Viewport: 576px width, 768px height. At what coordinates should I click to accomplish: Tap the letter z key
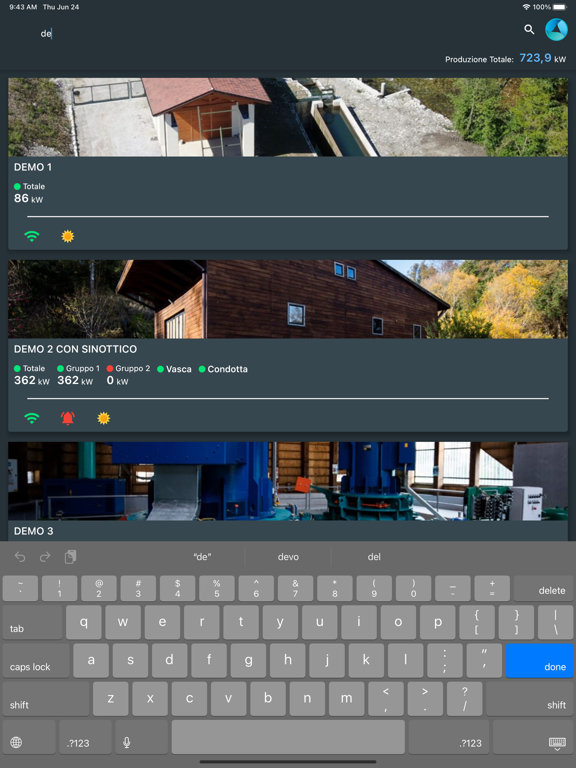(111, 699)
